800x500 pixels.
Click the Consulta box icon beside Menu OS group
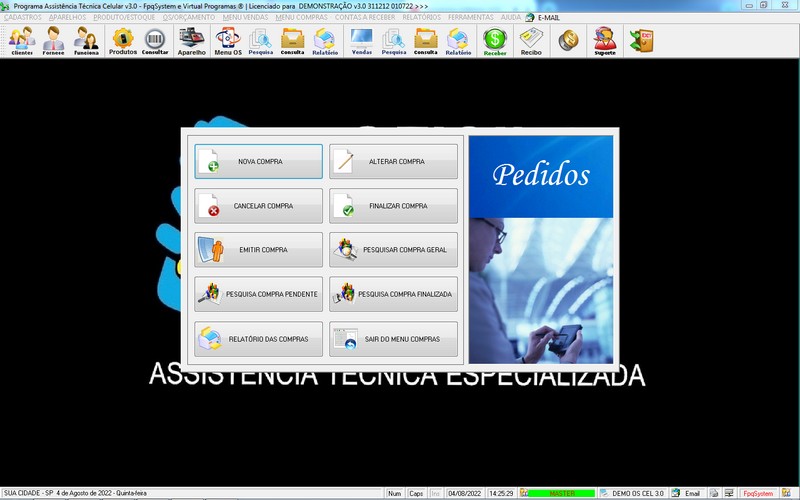292,41
